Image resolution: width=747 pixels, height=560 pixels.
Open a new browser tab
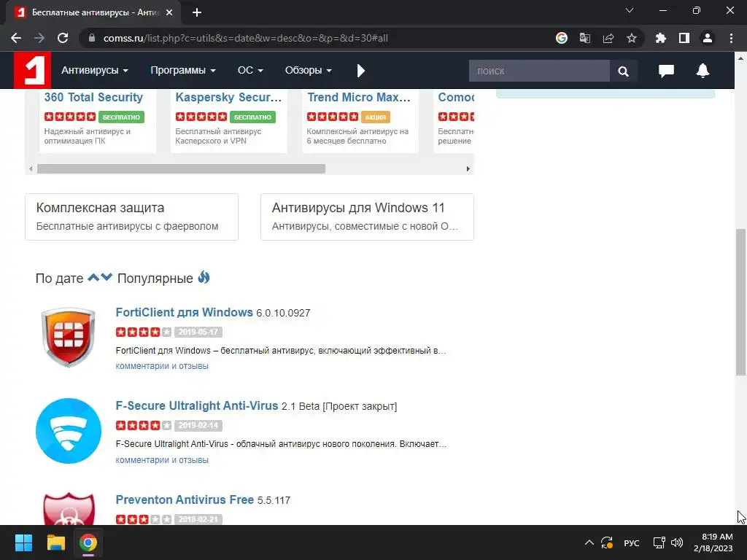pos(197,12)
